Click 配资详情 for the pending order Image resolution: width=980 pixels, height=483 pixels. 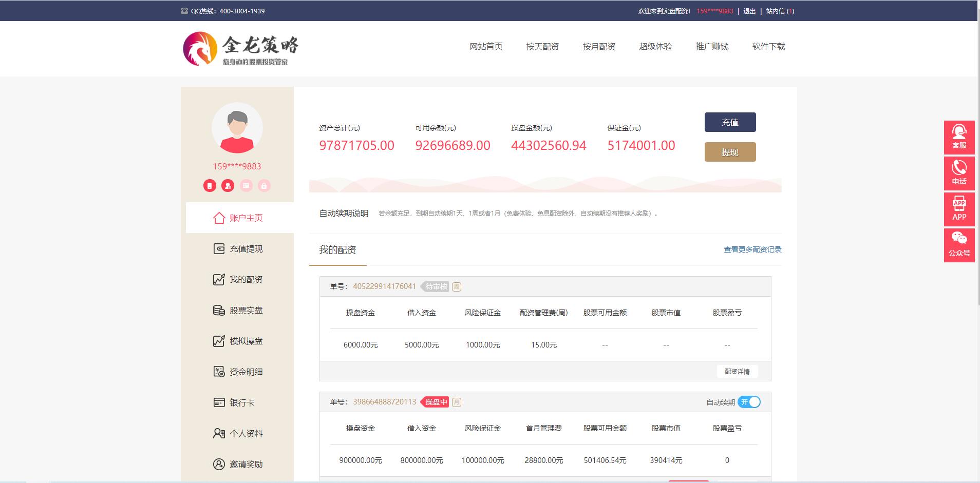click(x=737, y=371)
